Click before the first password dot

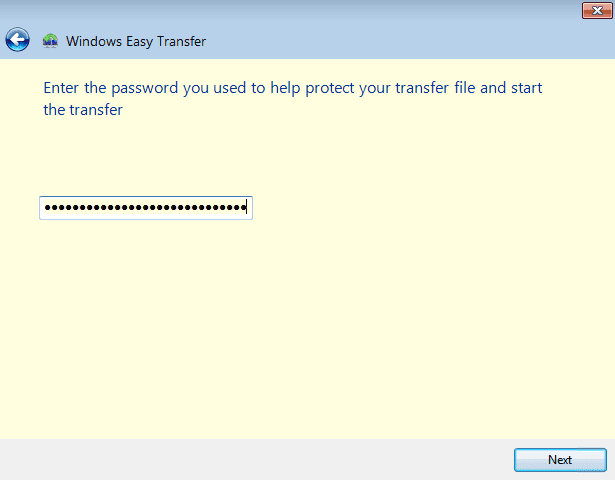click(x=43, y=207)
